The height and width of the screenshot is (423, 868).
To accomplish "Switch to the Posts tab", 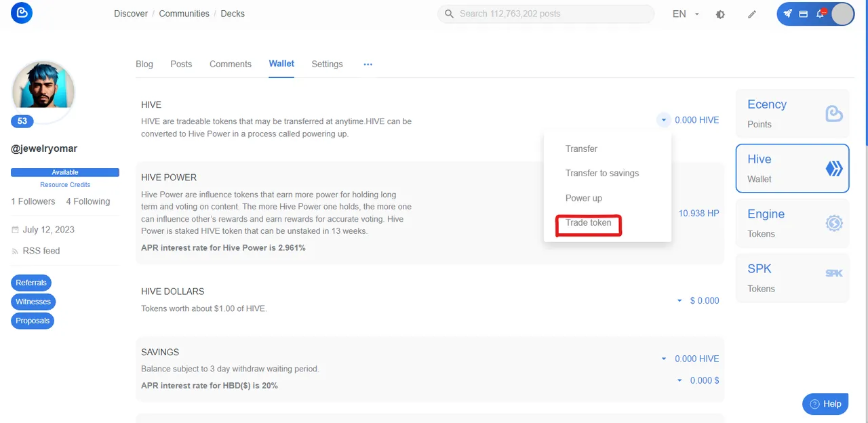I will [181, 64].
